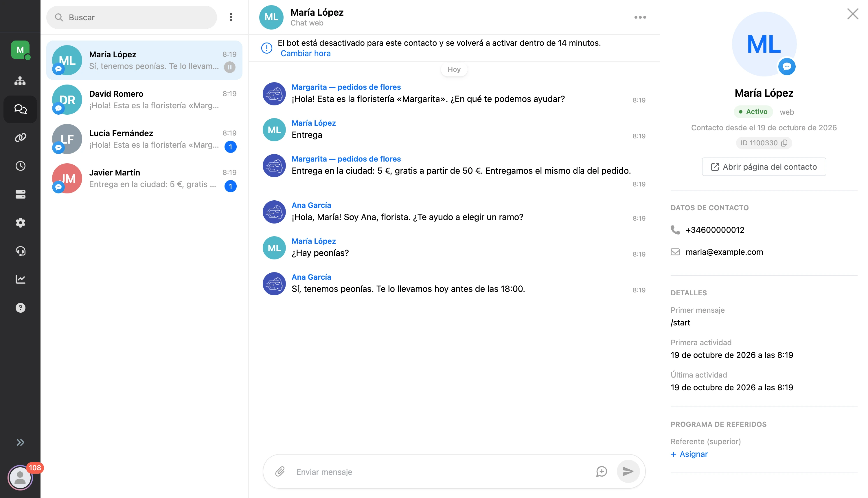The image size is (868, 498).
Task: Open the chats sidebar icon
Action: [x=20, y=109]
